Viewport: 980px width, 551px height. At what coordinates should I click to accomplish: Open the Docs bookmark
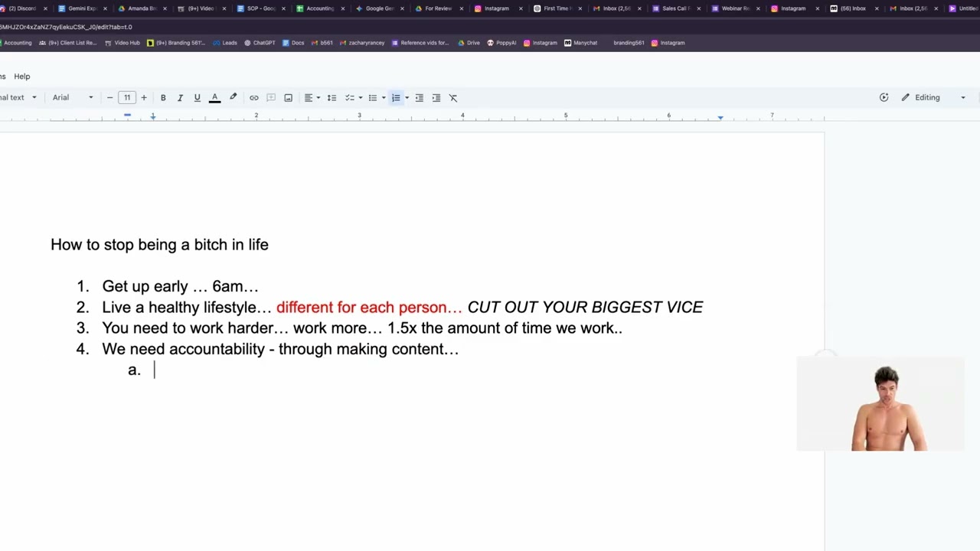pyautogui.click(x=293, y=43)
